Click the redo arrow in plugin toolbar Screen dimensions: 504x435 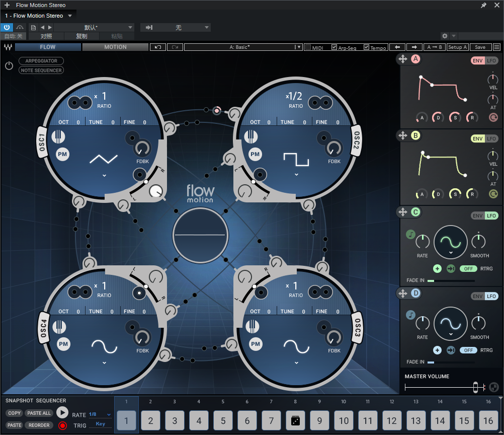175,47
